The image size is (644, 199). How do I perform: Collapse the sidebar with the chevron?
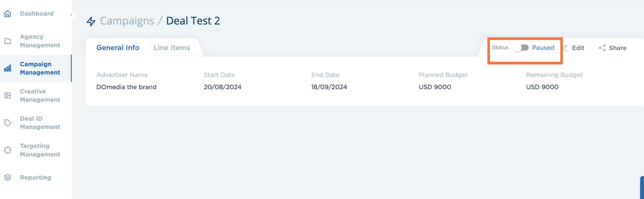72,15
